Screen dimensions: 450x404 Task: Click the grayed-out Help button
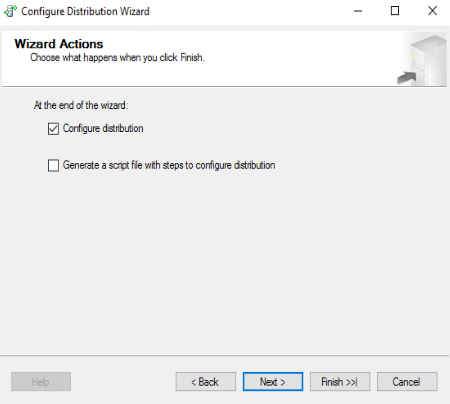click(x=41, y=382)
